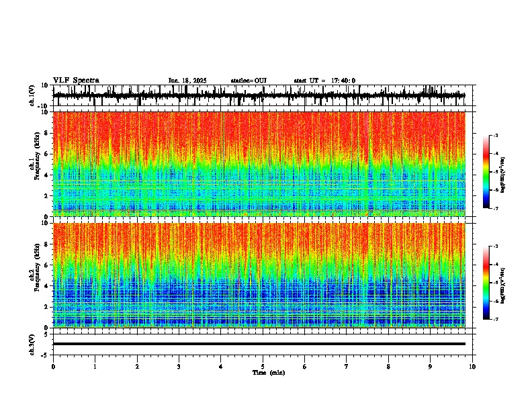Click time axis tick label '9'
This screenshot has height=411, width=532.
pos(430,367)
